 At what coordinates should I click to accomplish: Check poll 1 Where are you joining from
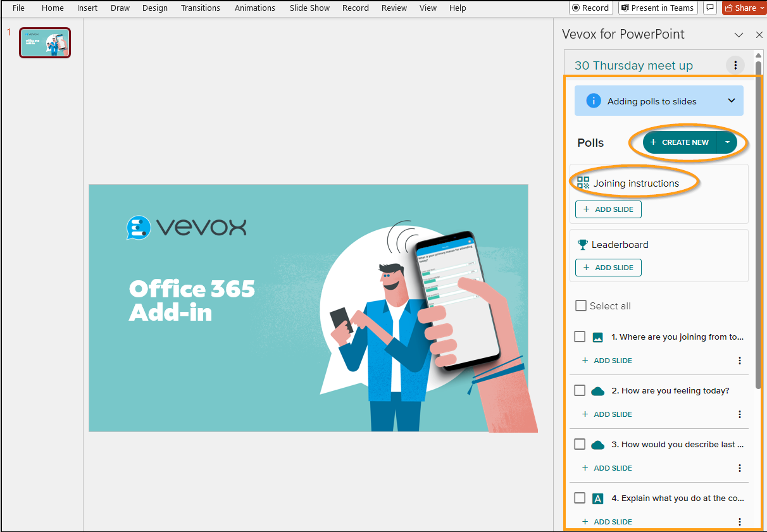click(x=579, y=337)
